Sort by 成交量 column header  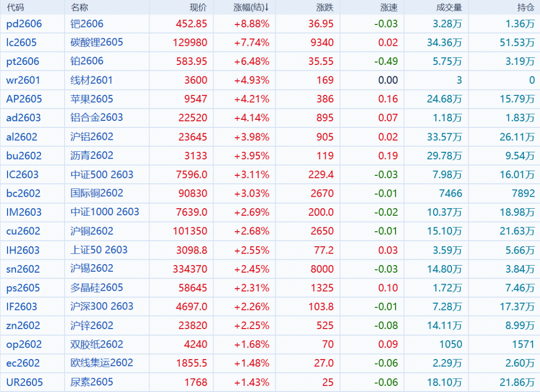point(449,7)
